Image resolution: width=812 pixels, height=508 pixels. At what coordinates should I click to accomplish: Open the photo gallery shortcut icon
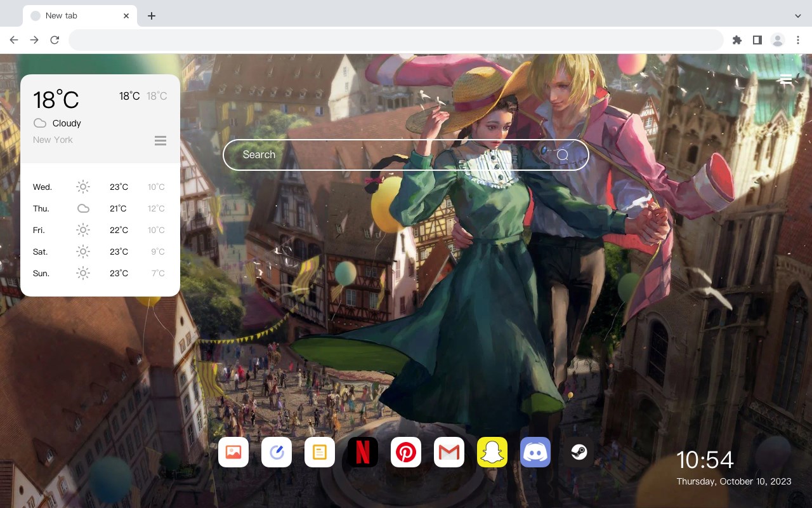[x=233, y=452]
